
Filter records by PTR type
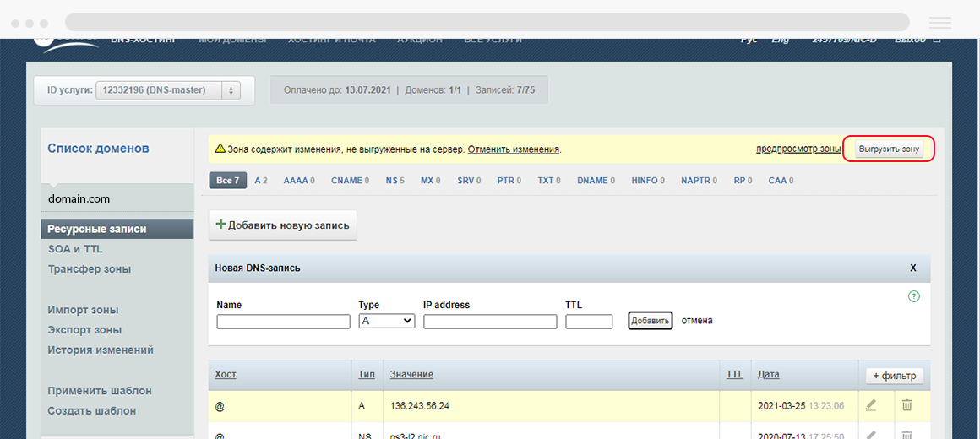(x=509, y=181)
